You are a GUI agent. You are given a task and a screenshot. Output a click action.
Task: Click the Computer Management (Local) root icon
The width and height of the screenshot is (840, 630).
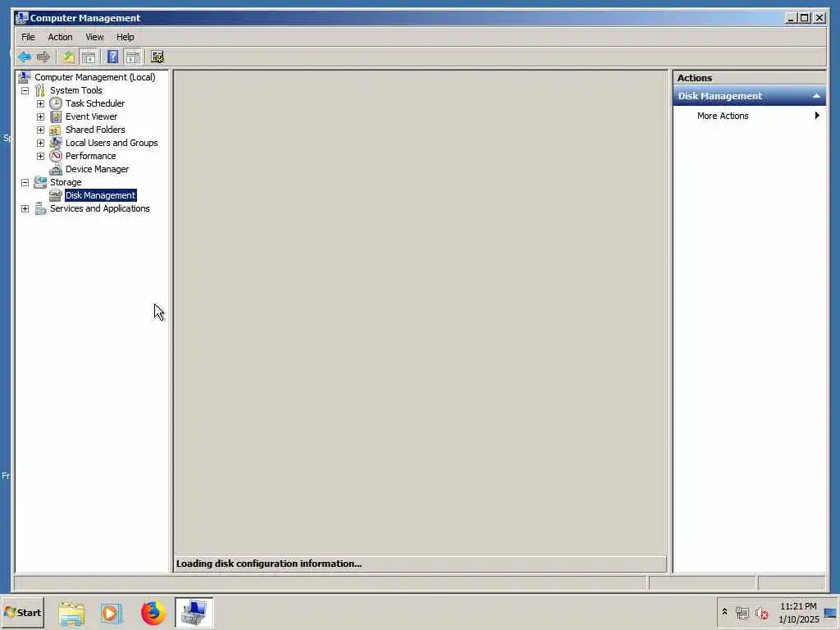24,77
